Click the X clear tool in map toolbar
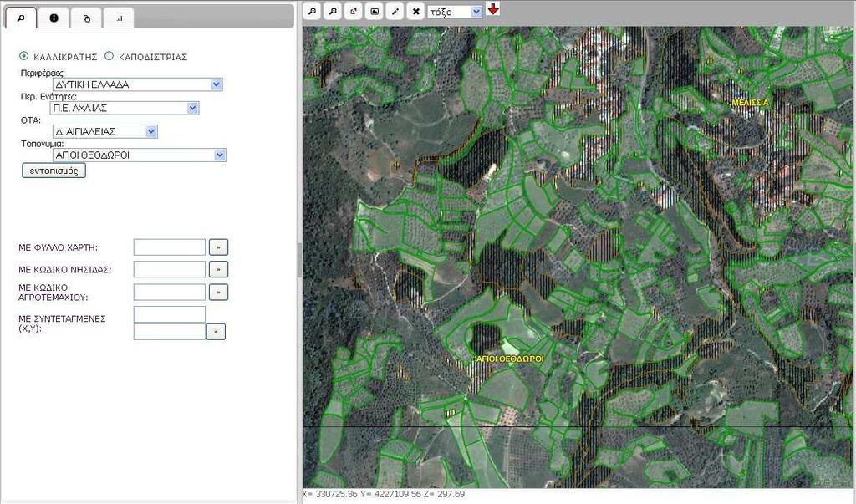Viewport: 856px width, 504px height. [416, 11]
